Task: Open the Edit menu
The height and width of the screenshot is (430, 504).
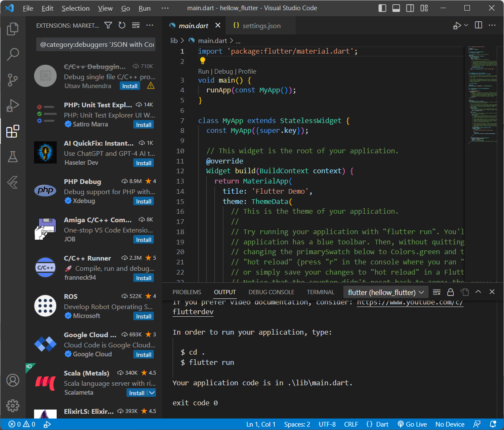Action: [x=47, y=8]
